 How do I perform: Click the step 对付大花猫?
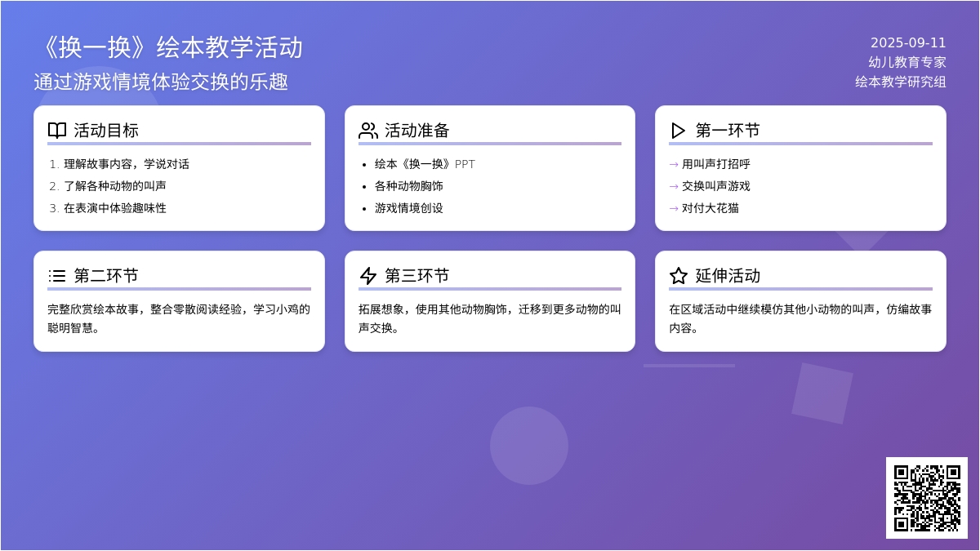710,208
